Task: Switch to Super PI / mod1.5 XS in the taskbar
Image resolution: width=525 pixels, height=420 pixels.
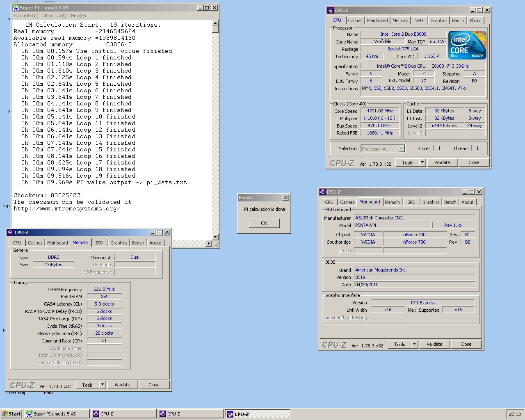Action: pos(57,414)
